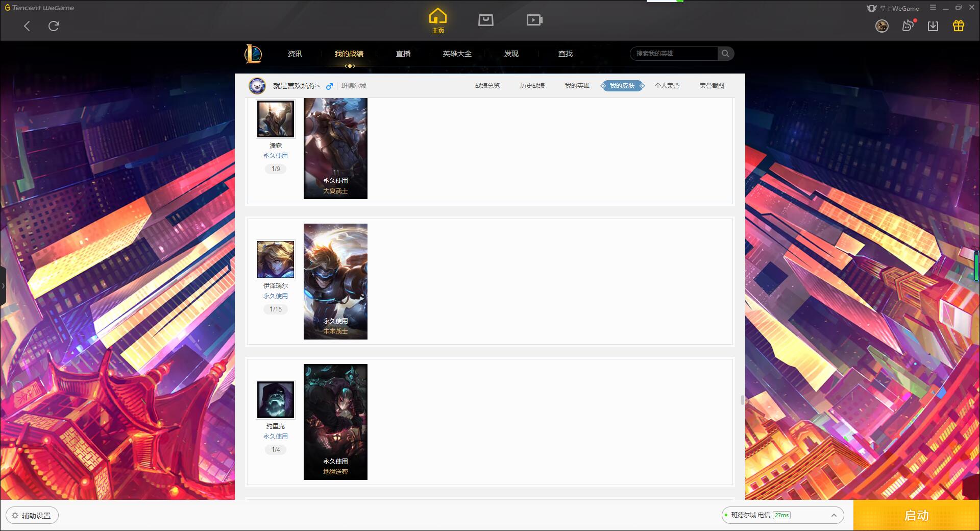980x531 pixels.
Task: Click the male gender symbol icon
Action: (x=330, y=86)
